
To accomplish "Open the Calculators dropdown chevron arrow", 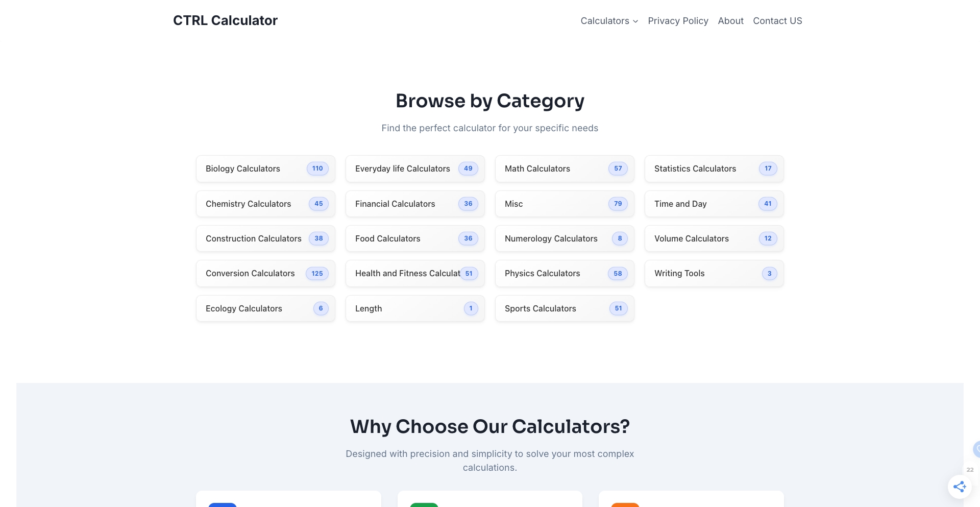I will pos(635,21).
